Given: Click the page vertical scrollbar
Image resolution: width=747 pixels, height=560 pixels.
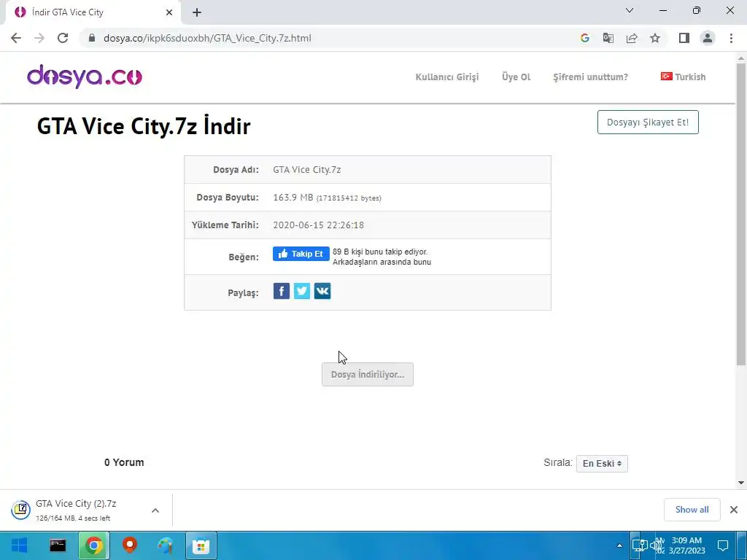Looking at the screenshot, I should point(741,214).
